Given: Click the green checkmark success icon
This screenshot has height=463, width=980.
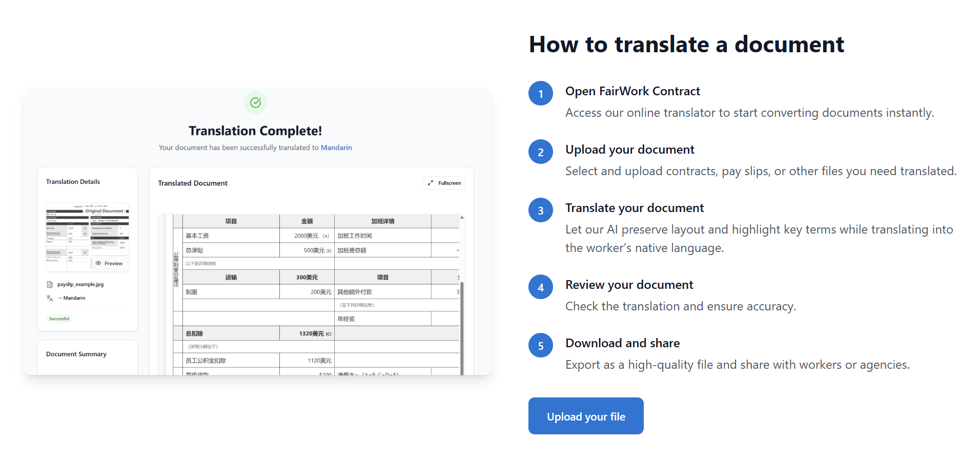Looking at the screenshot, I should point(255,103).
